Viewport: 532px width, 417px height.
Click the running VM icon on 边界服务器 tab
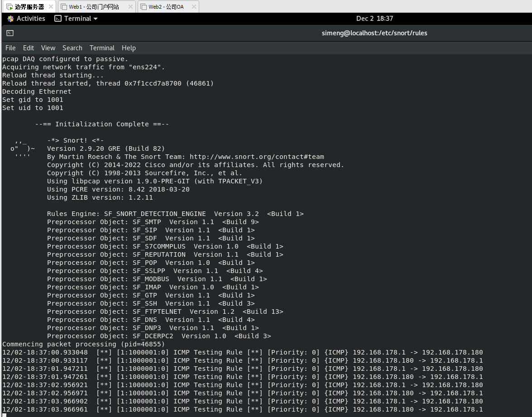coord(9,7)
